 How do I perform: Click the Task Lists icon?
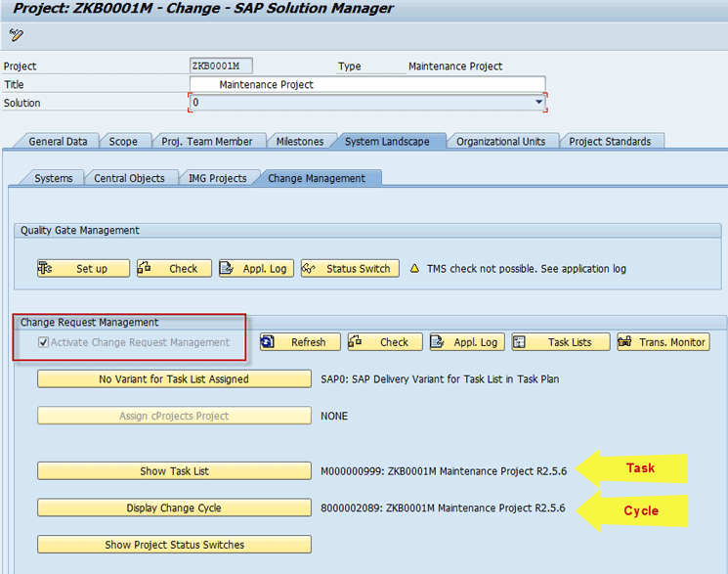tap(519, 342)
